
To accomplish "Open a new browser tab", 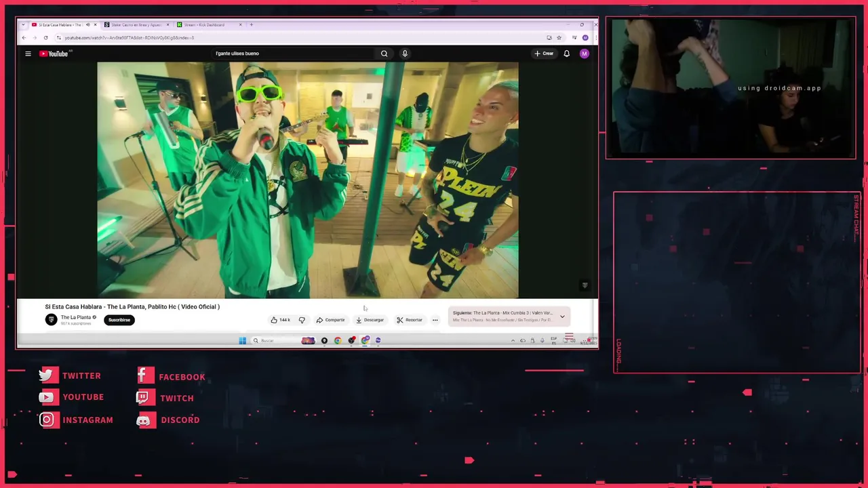I will coord(252,25).
